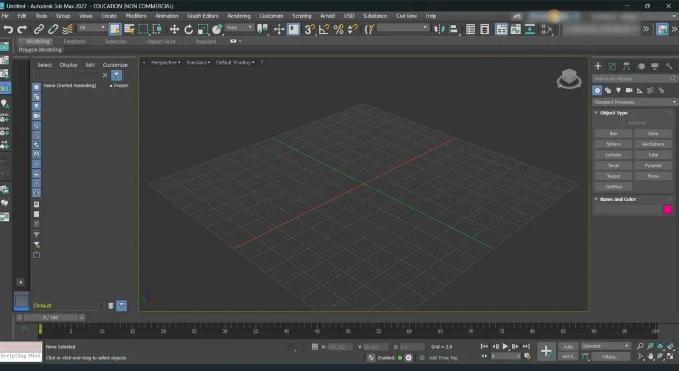Activate the Select Object tool
679x371 pixels.
tap(115, 29)
